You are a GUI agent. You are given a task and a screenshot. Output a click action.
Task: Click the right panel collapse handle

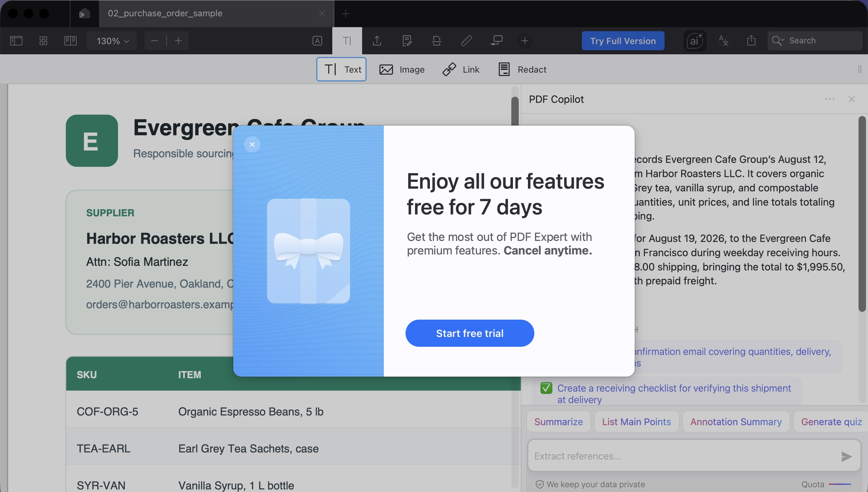click(x=860, y=70)
